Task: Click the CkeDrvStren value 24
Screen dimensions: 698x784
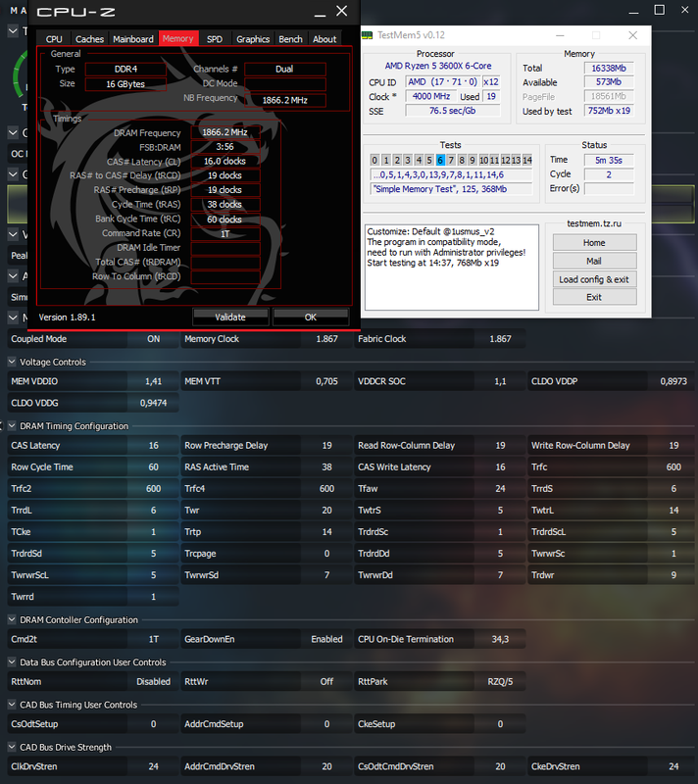Action: click(673, 766)
